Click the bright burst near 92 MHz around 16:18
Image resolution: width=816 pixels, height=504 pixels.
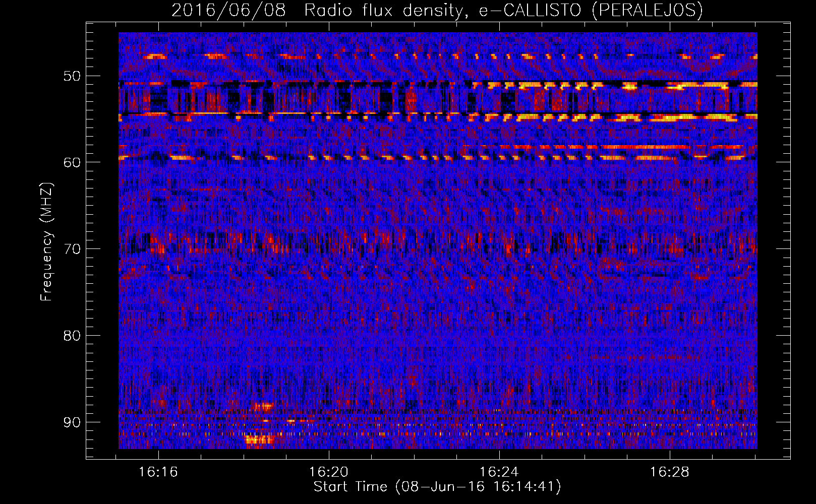pyautogui.click(x=259, y=440)
